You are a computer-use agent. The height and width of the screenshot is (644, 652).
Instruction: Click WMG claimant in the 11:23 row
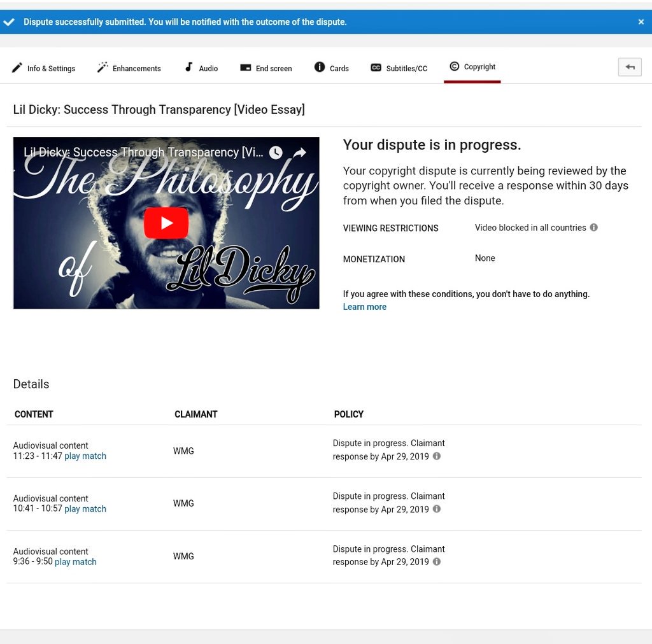tap(183, 451)
